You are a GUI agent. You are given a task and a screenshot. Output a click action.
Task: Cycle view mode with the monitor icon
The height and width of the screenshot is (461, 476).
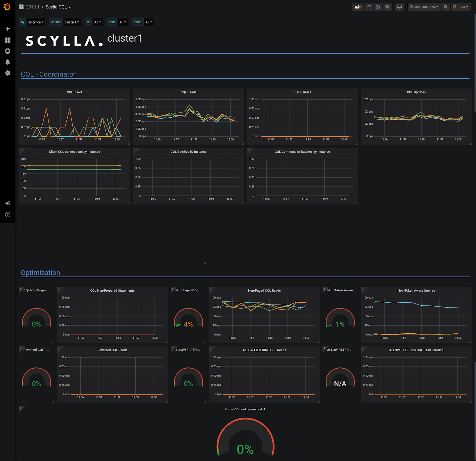(x=400, y=7)
